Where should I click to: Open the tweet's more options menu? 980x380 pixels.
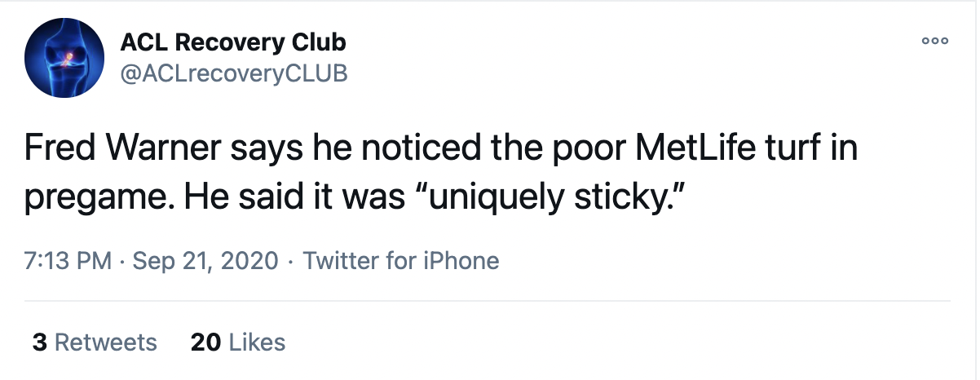tap(934, 42)
